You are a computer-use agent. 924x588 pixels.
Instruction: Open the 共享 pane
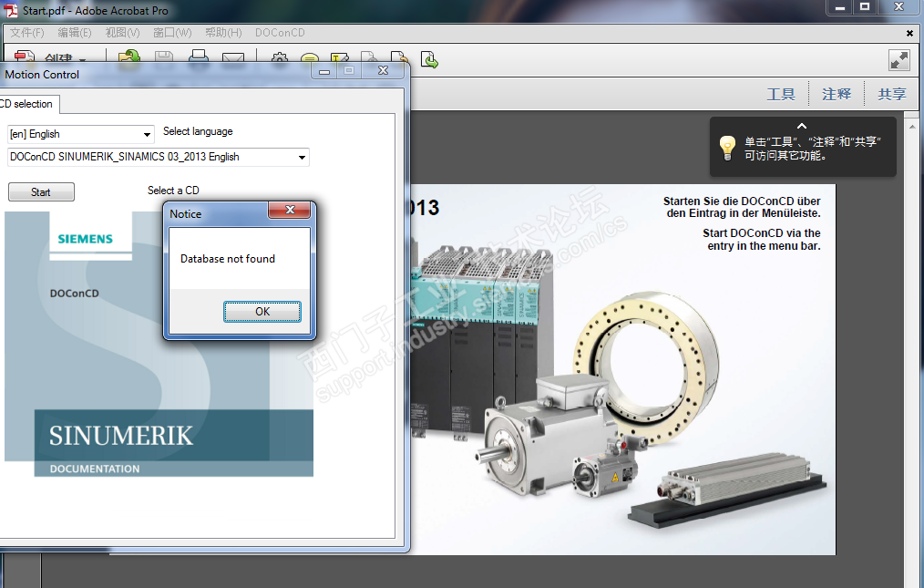(891, 94)
